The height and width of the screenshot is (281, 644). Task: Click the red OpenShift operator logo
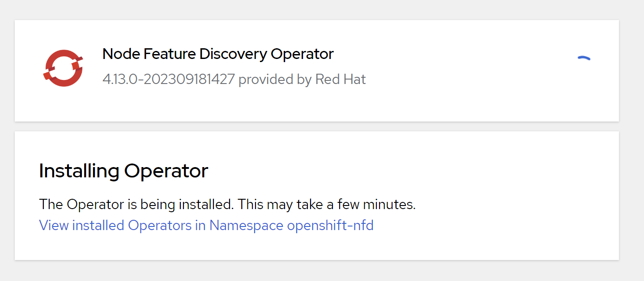click(x=63, y=68)
